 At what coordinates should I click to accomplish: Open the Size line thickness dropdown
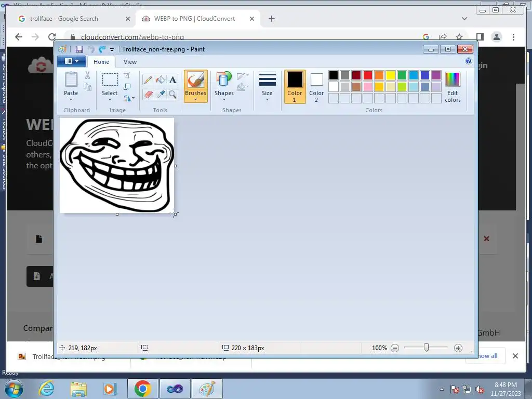coord(268,86)
